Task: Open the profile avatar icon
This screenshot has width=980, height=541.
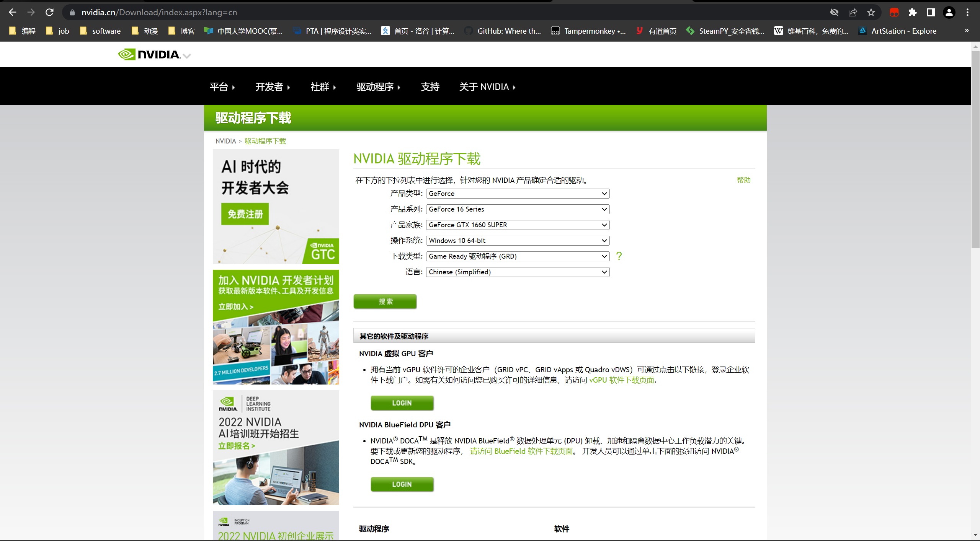Action: (x=949, y=12)
